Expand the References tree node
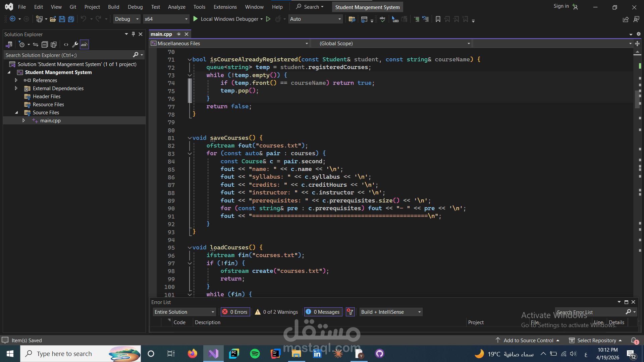This screenshot has height=362, width=644. click(x=16, y=80)
